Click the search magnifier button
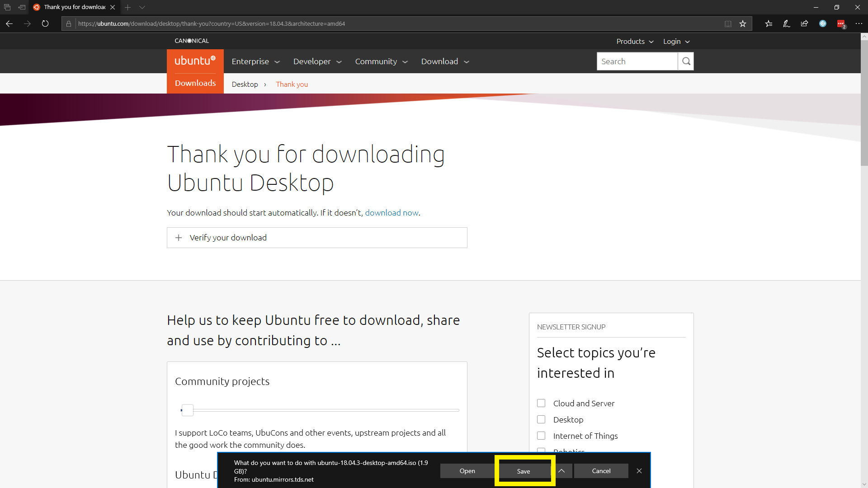The width and height of the screenshot is (868, 488). (x=686, y=61)
